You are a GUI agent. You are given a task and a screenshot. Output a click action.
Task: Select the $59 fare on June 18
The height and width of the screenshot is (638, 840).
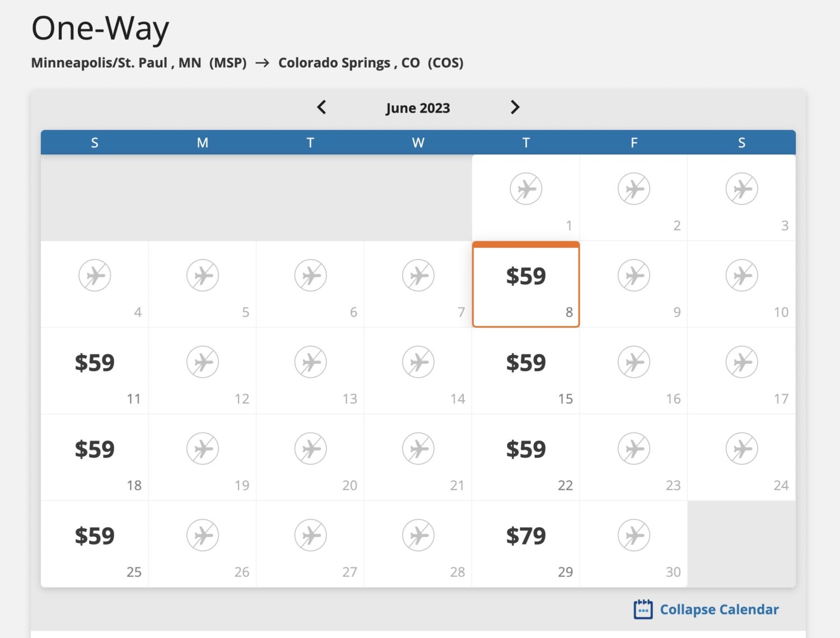click(x=95, y=450)
